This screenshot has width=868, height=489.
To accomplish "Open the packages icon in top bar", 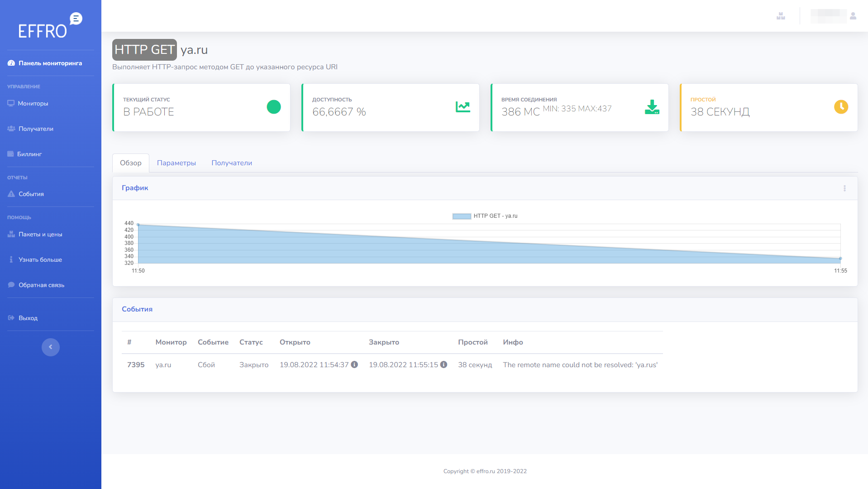I will [x=781, y=16].
